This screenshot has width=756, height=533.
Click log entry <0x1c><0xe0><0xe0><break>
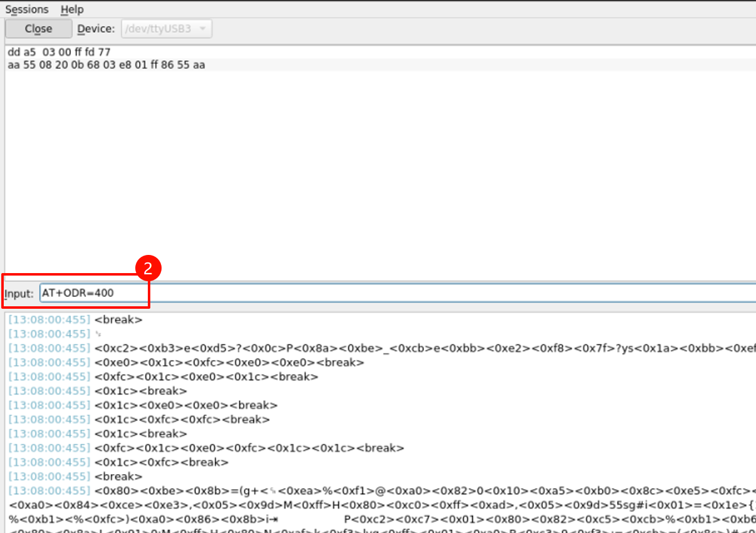click(186, 405)
